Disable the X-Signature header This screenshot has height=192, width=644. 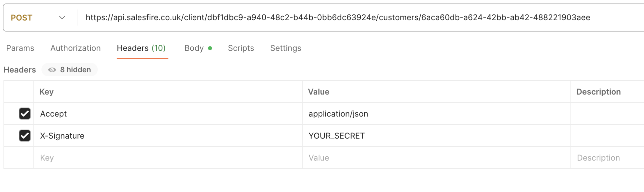click(x=24, y=135)
